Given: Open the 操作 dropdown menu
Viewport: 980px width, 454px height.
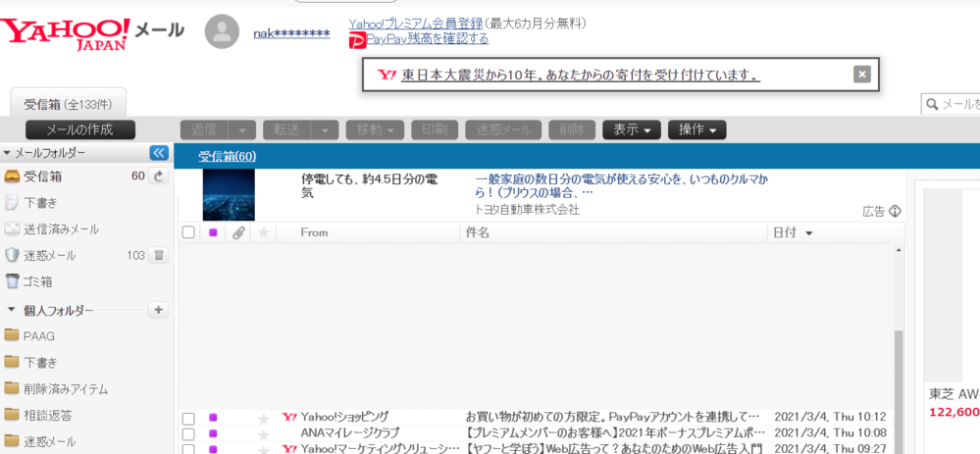Looking at the screenshot, I should [696, 129].
